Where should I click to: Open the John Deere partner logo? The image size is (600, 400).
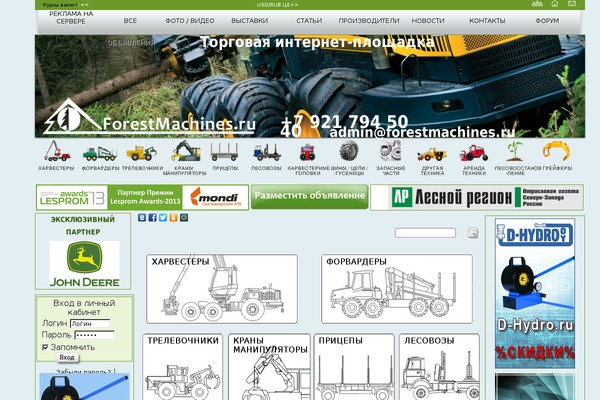(84, 264)
